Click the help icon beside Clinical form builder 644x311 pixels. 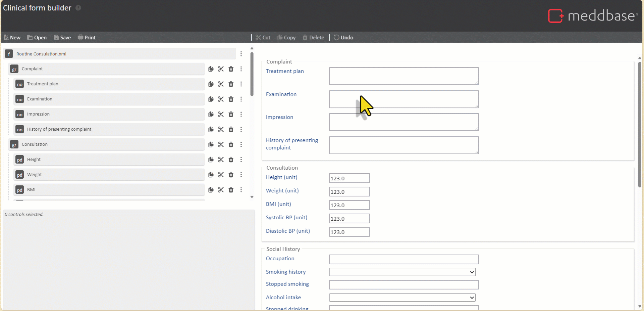click(x=78, y=8)
